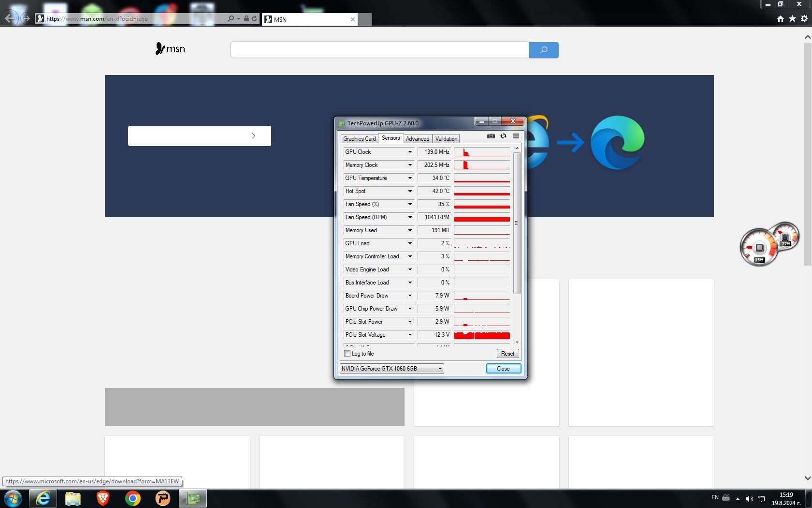Click the Internet Explorer favorites star icon
The width and height of the screenshot is (812, 508).
pos(792,18)
